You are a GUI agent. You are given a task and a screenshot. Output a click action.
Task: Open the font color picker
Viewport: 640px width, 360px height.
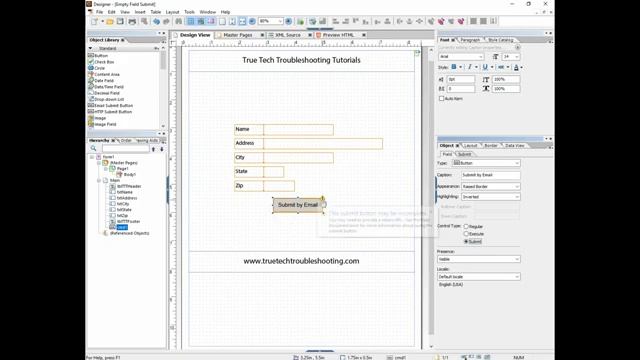click(x=517, y=67)
